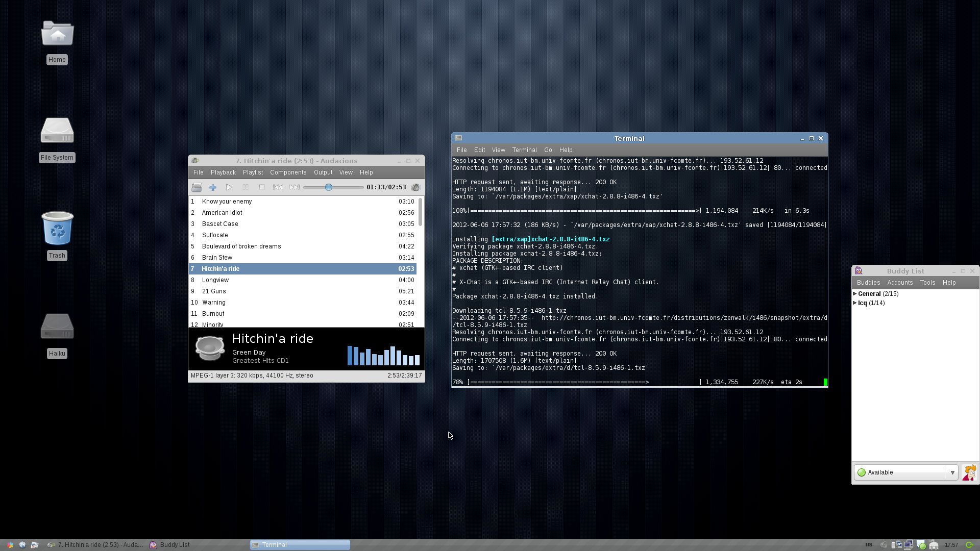Pause the current song in Audacious
This screenshot has width=980, height=551.
pyautogui.click(x=246, y=187)
